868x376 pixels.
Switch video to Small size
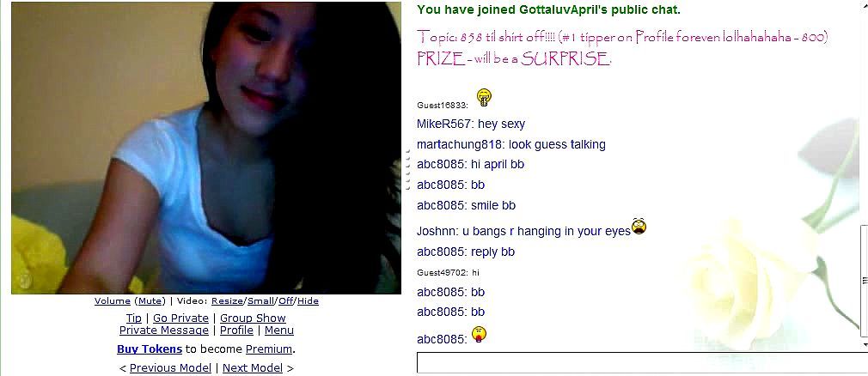pos(260,300)
